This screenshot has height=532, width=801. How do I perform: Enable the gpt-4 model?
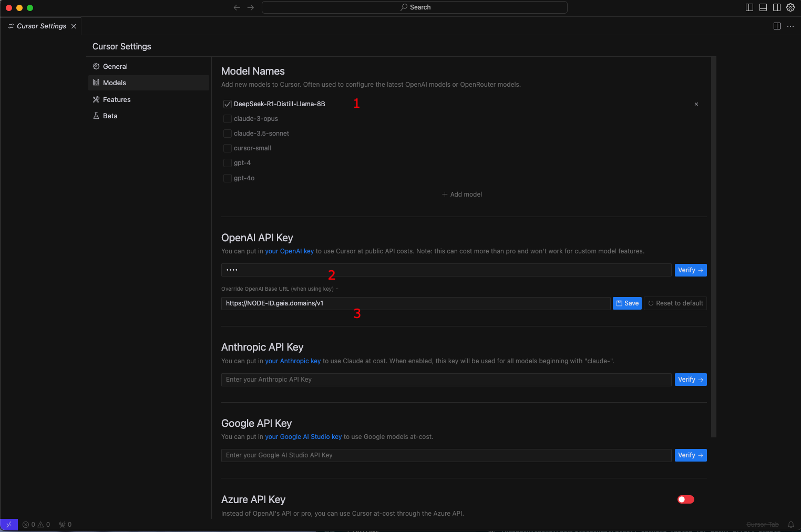tap(228, 163)
